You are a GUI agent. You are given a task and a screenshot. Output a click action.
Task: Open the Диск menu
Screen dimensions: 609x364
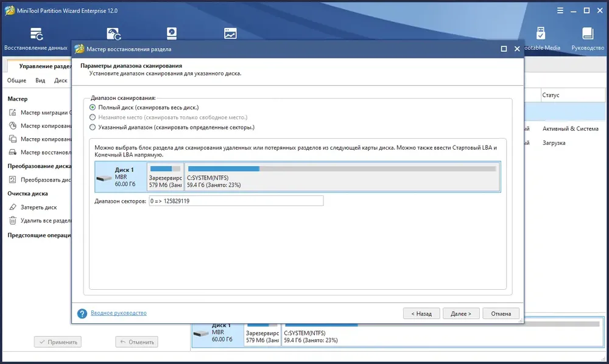60,80
